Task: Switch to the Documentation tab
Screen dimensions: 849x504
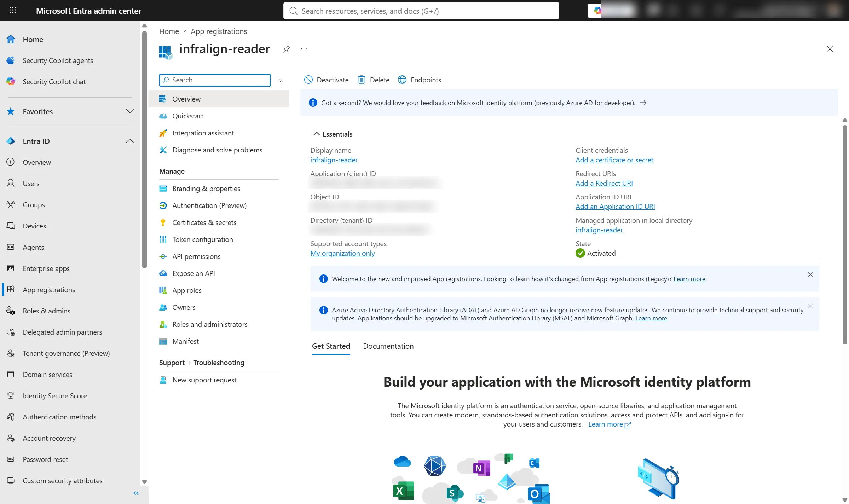Action: (x=388, y=346)
